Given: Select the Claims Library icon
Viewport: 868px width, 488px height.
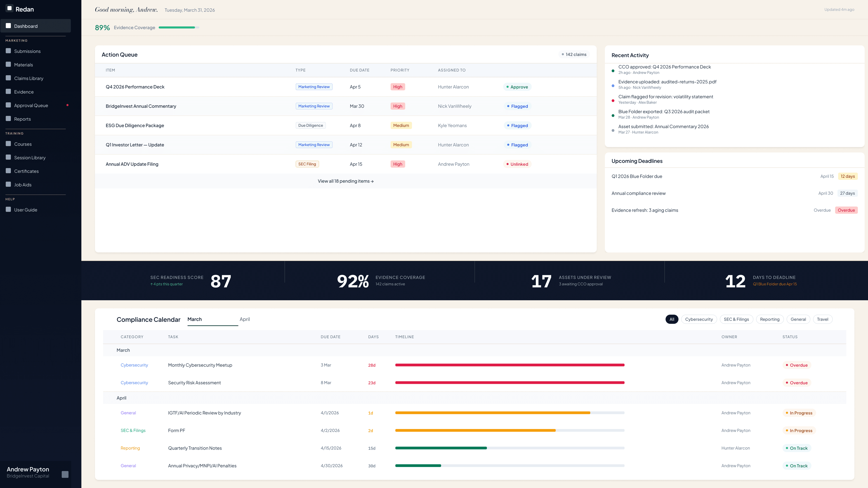Looking at the screenshot, I should (8, 78).
